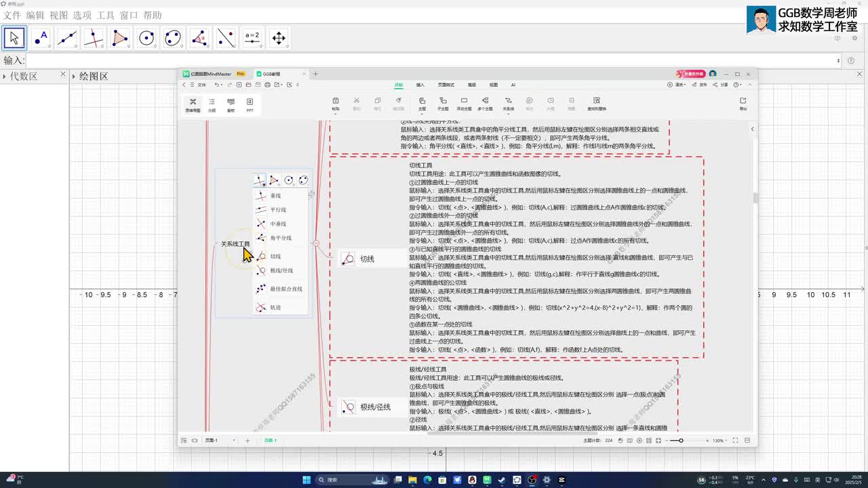Open the GeoGebra 编辑 menu
The width and height of the screenshot is (868, 488).
click(x=35, y=15)
